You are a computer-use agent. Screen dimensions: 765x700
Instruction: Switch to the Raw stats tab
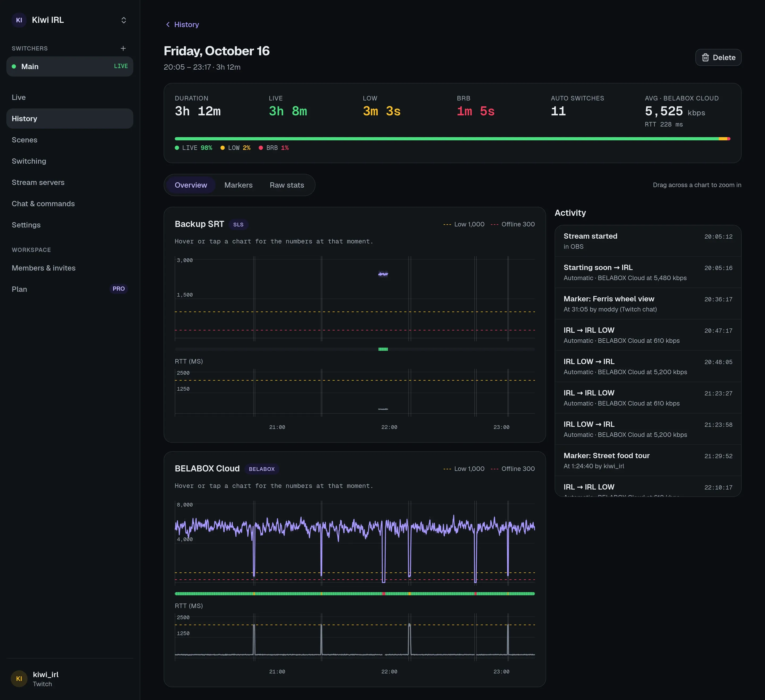coord(287,185)
